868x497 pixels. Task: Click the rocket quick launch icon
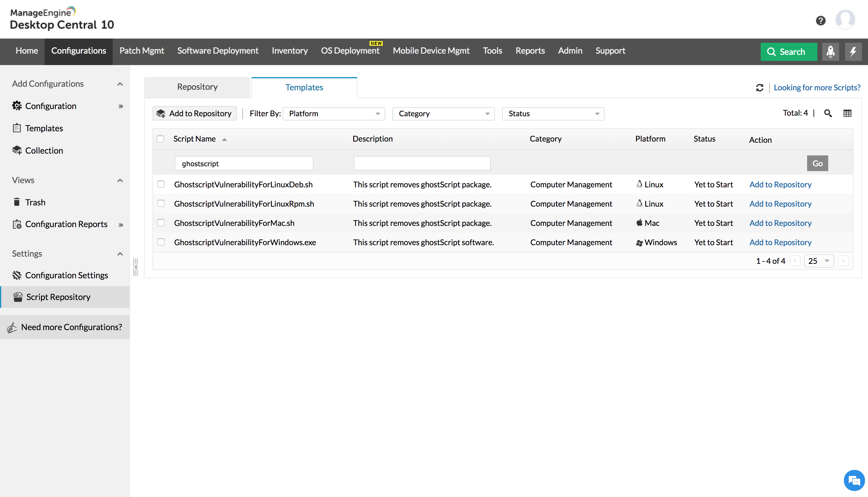[830, 52]
